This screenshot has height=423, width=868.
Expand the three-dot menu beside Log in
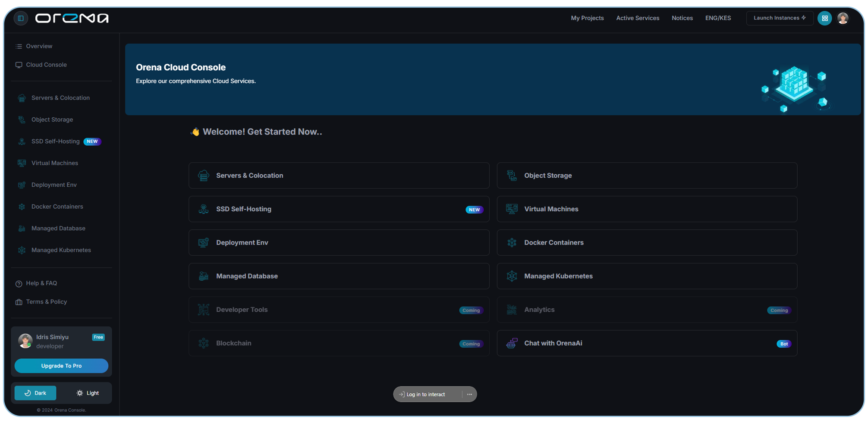click(469, 394)
